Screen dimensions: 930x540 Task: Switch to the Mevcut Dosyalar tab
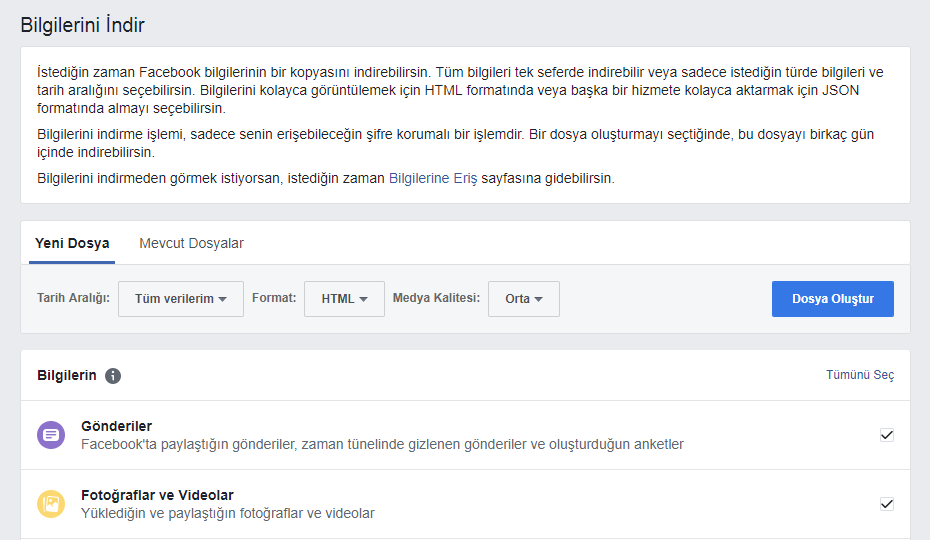pos(191,243)
